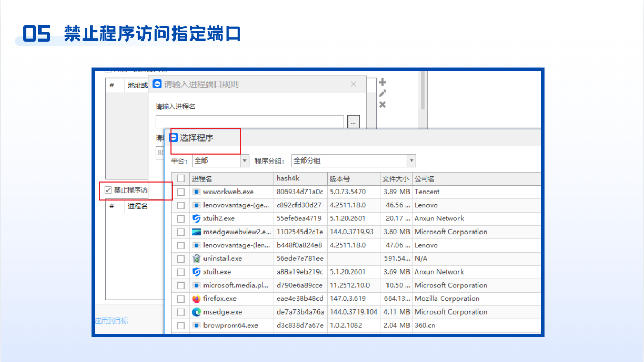Sort by the 文件大小 column header
Image resolution: width=644 pixels, height=362 pixels.
(x=395, y=179)
